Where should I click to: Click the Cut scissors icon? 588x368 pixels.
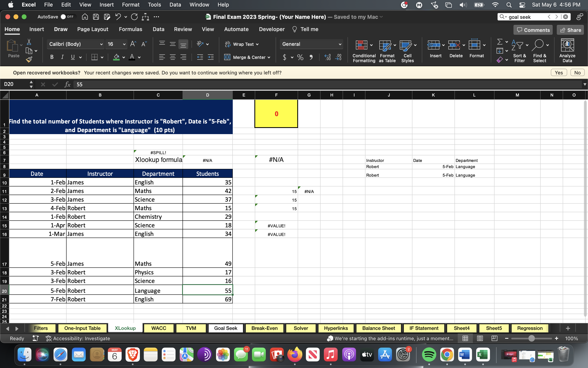click(x=29, y=42)
